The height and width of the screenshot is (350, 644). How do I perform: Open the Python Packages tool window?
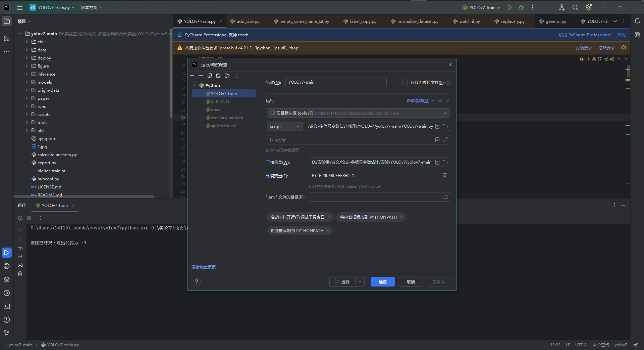[7, 279]
